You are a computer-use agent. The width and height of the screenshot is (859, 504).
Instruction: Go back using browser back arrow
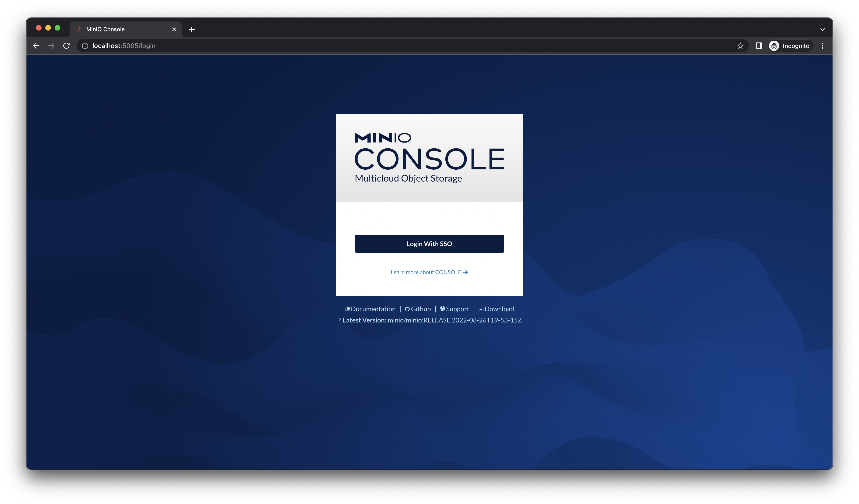[36, 46]
